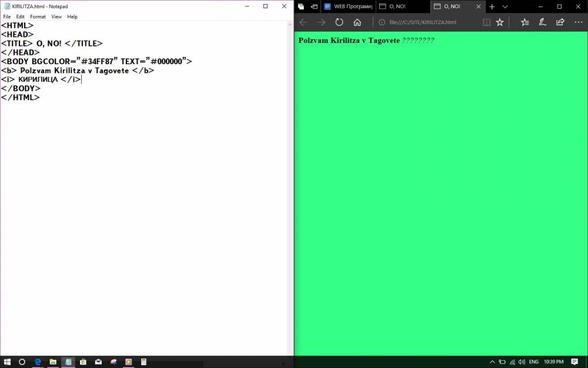This screenshot has width=588, height=368.
Task: Click the </HTML> closing tag line
Action: [x=20, y=97]
